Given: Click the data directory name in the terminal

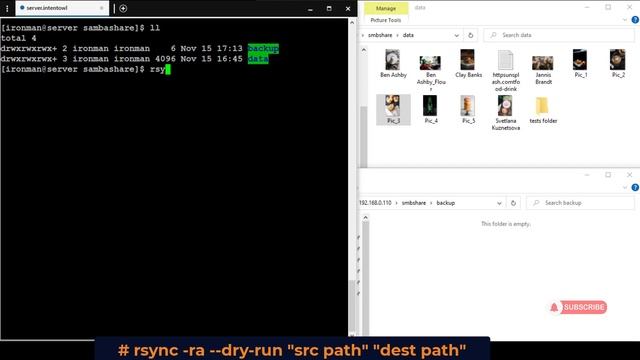Looking at the screenshot, I should coord(258,59).
